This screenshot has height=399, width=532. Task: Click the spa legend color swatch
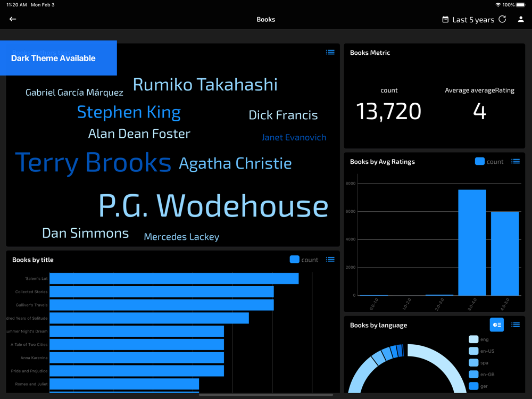(x=473, y=363)
